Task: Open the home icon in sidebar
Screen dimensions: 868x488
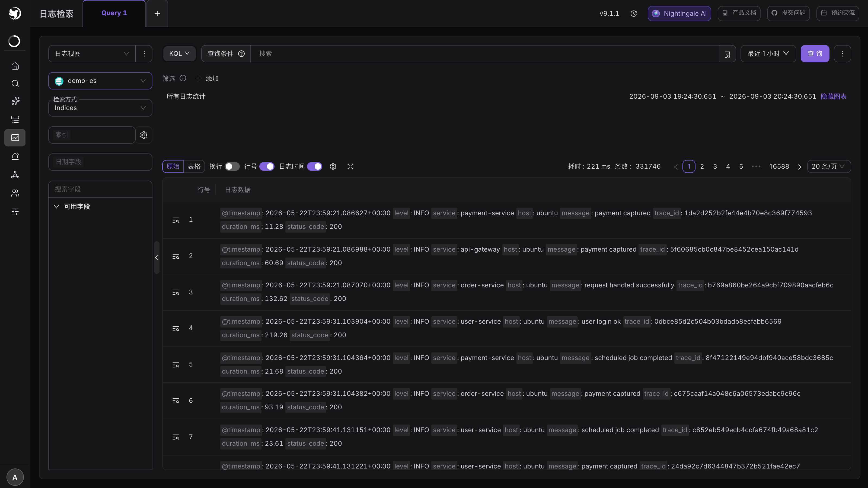Action: (15, 66)
